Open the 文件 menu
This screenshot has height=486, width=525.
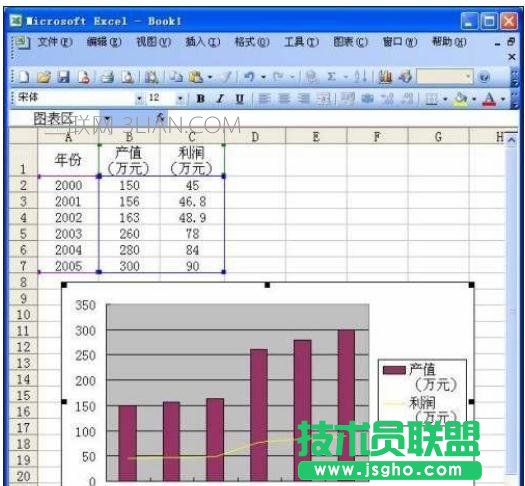55,42
